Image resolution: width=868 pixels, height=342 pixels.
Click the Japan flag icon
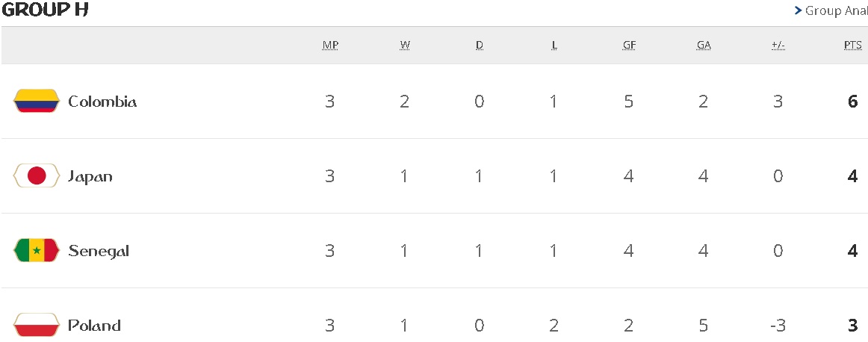36,176
